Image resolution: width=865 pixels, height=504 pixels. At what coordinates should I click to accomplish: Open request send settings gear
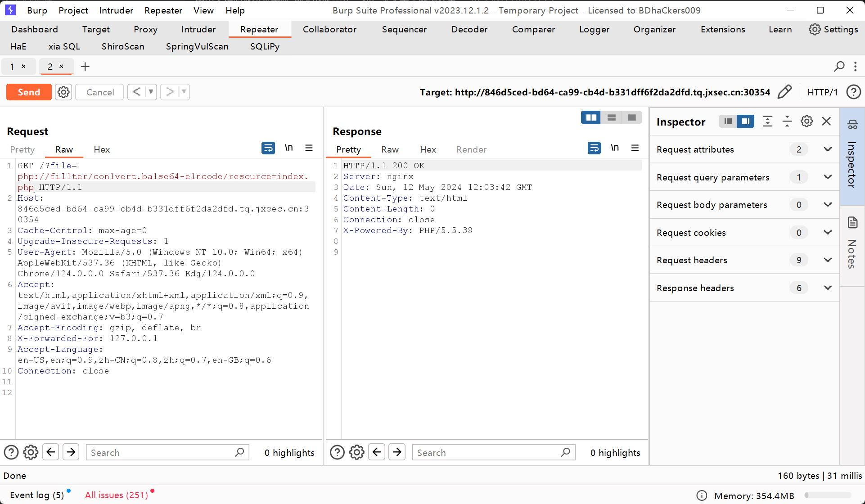(x=63, y=92)
